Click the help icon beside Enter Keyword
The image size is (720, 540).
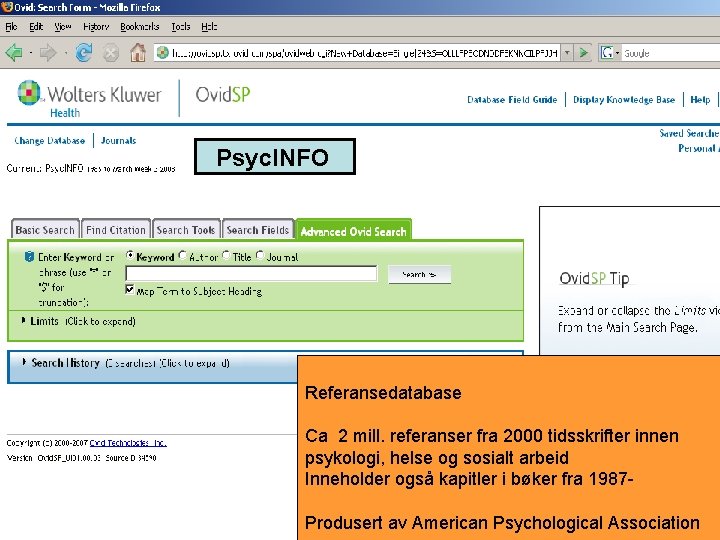pos(29,257)
